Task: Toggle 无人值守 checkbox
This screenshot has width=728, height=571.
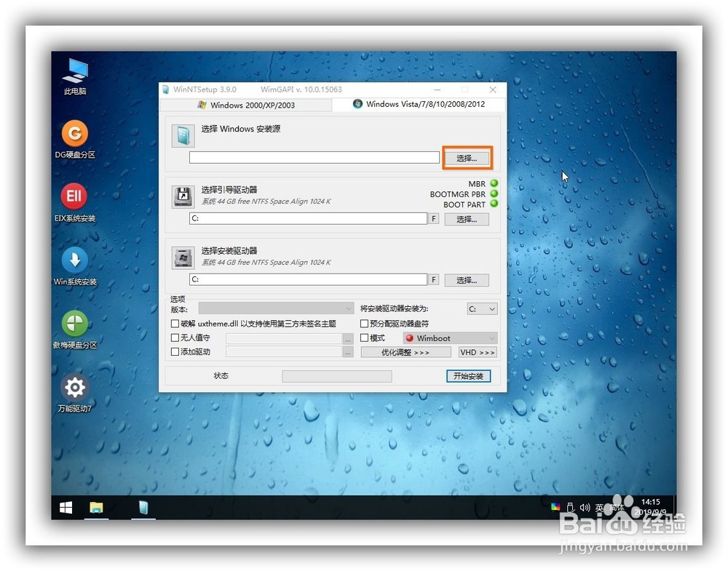Action: tap(175, 338)
